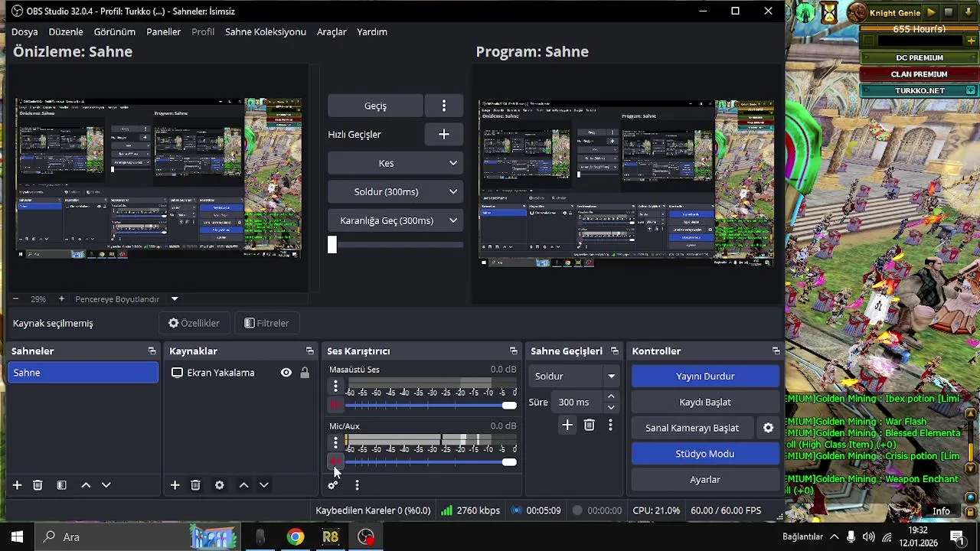Pop out the Ses Karıştırıcı dock
This screenshot has height=551, width=980.
513,351
